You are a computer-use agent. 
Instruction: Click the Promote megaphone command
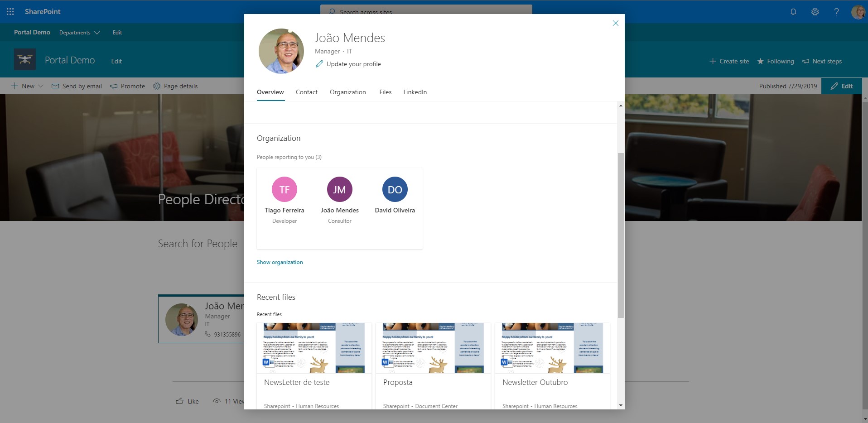128,86
